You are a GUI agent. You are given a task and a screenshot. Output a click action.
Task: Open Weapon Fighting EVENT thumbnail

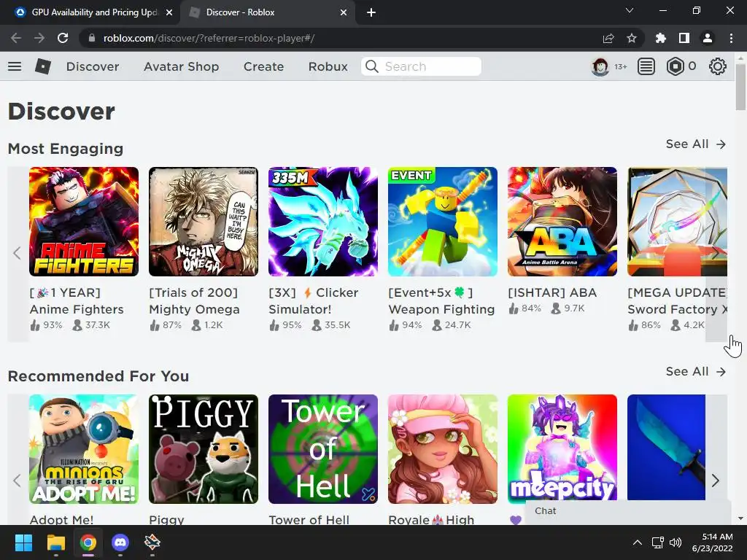click(x=443, y=222)
